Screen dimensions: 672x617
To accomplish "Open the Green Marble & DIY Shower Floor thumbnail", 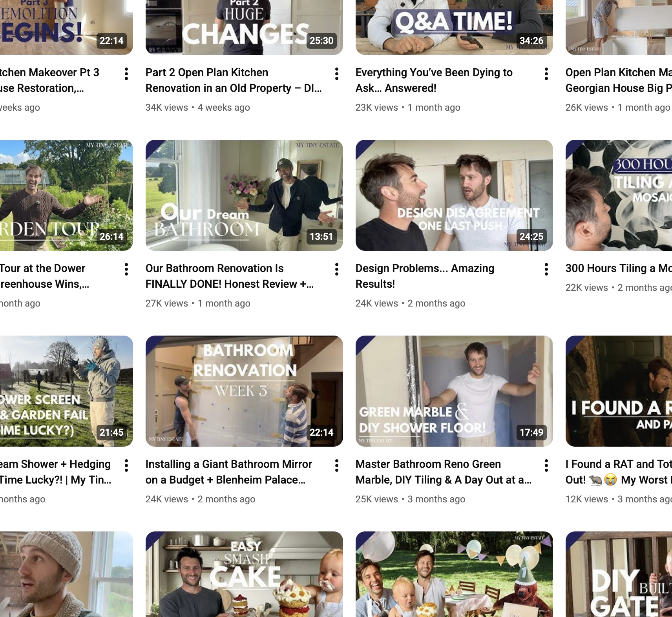I will pyautogui.click(x=454, y=391).
